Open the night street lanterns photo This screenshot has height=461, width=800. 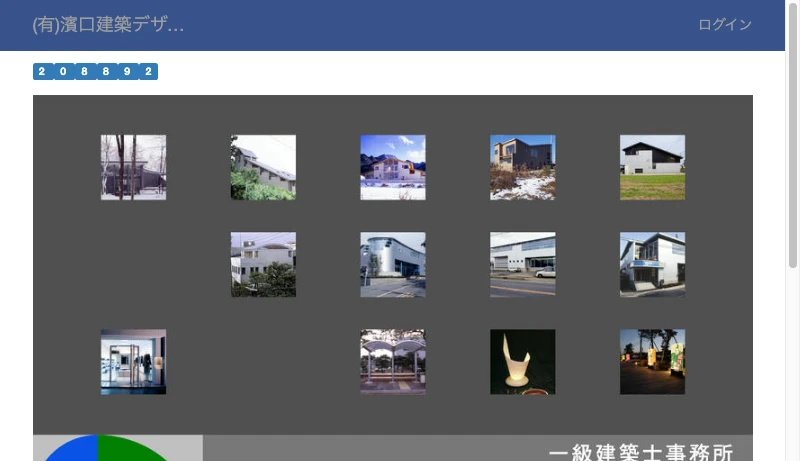(652, 361)
